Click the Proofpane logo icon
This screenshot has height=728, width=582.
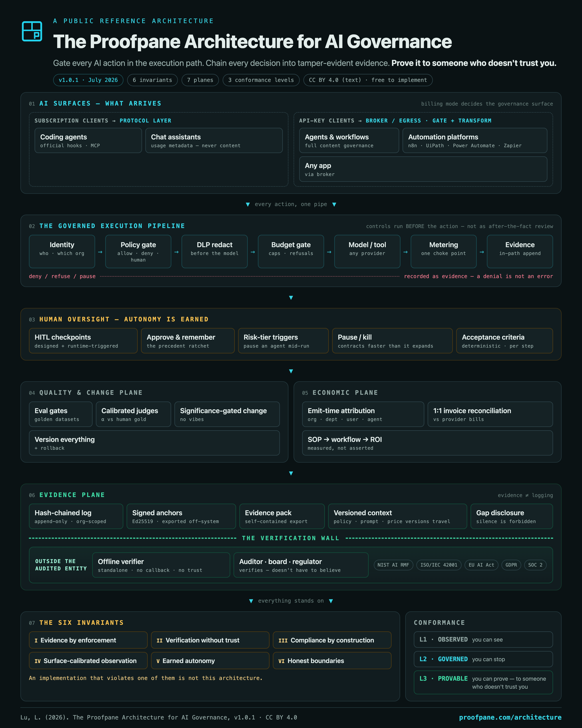coord(32,31)
